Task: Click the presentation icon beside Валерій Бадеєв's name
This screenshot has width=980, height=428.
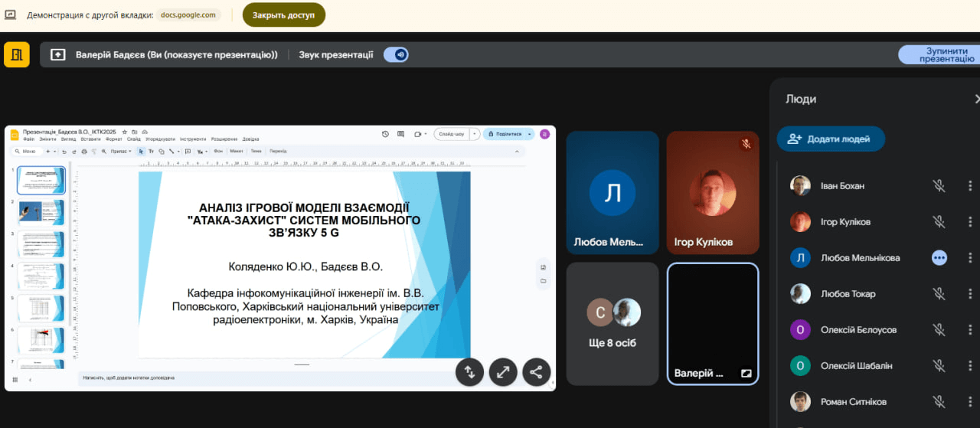Action: pyautogui.click(x=58, y=54)
